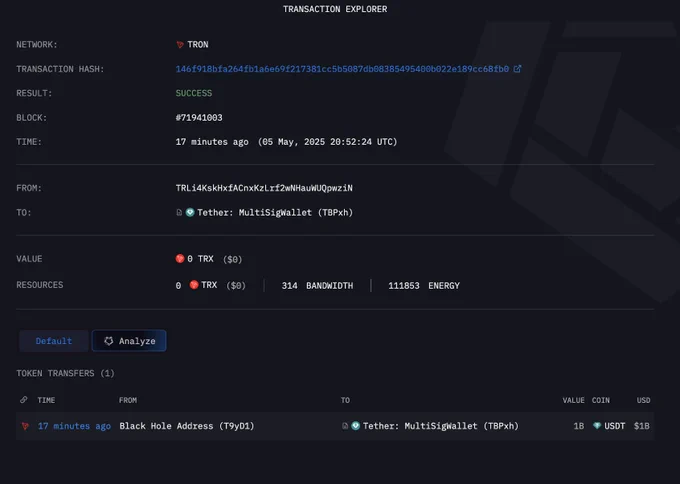
Task: Click the 05 May, 2025 20:52:24 UTC date
Action: coord(327,142)
